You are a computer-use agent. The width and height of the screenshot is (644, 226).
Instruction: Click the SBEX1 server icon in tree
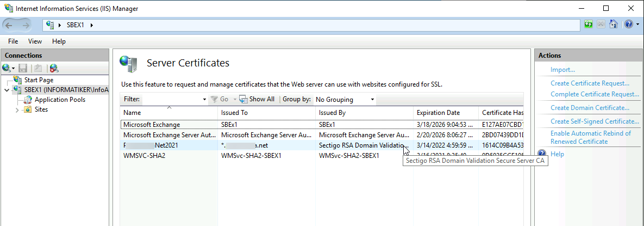click(17, 90)
